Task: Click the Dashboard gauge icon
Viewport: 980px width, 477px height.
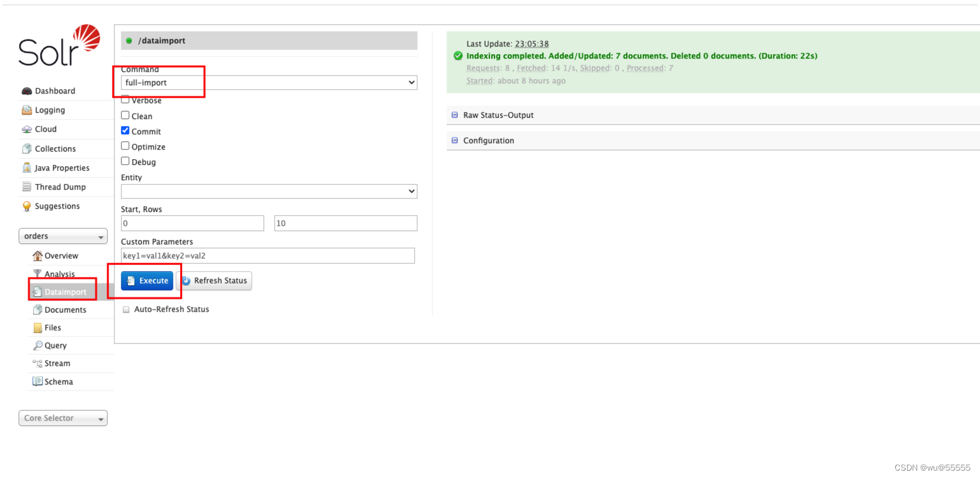Action: point(27,91)
